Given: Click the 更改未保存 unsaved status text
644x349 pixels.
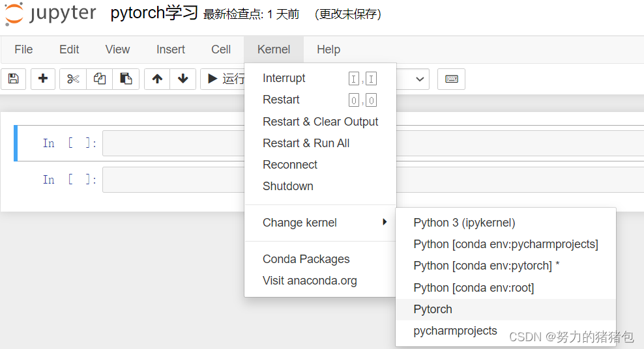Looking at the screenshot, I should click(x=348, y=14).
